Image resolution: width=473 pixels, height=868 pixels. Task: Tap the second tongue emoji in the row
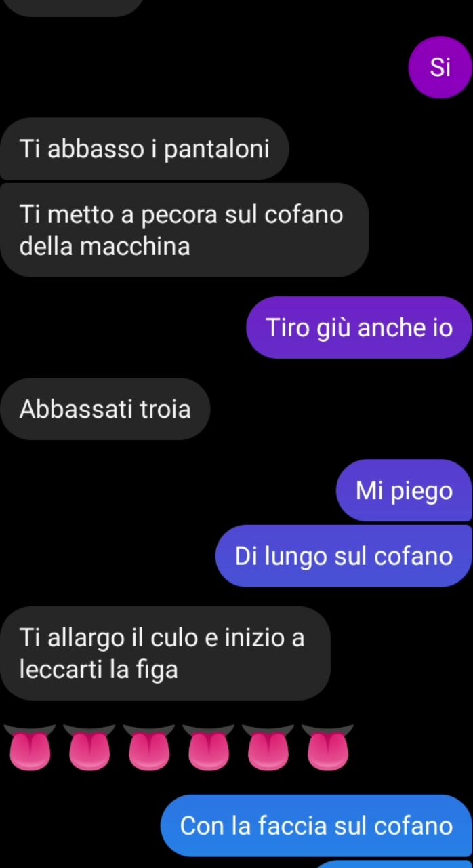[89, 747]
